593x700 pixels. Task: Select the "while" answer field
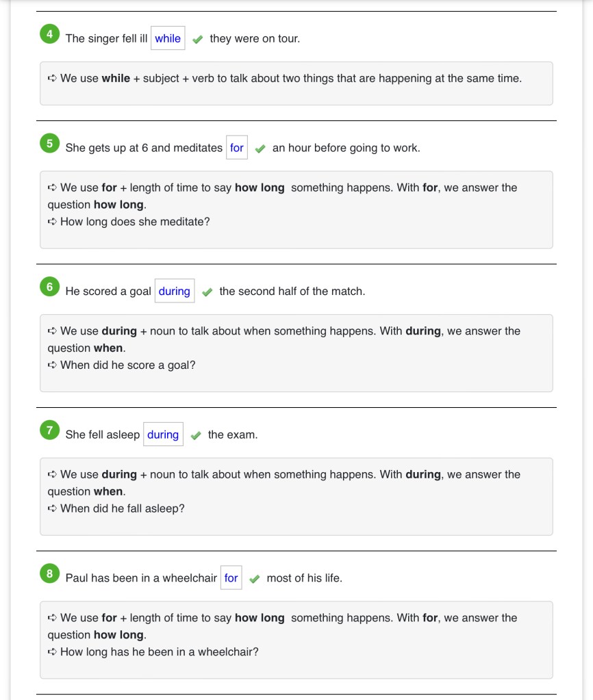(168, 38)
